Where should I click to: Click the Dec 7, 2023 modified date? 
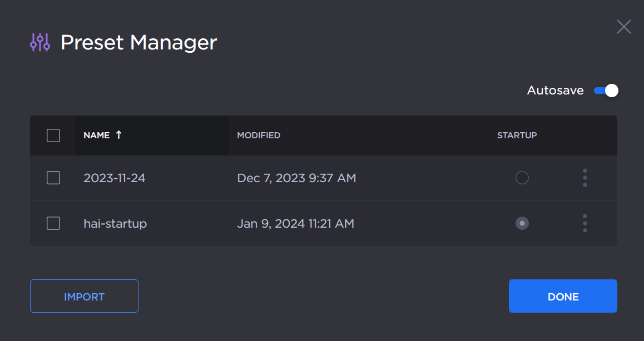[x=296, y=178]
